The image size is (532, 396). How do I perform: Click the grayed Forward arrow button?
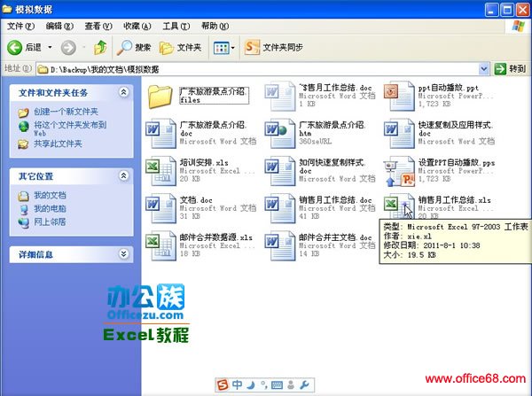coord(68,48)
